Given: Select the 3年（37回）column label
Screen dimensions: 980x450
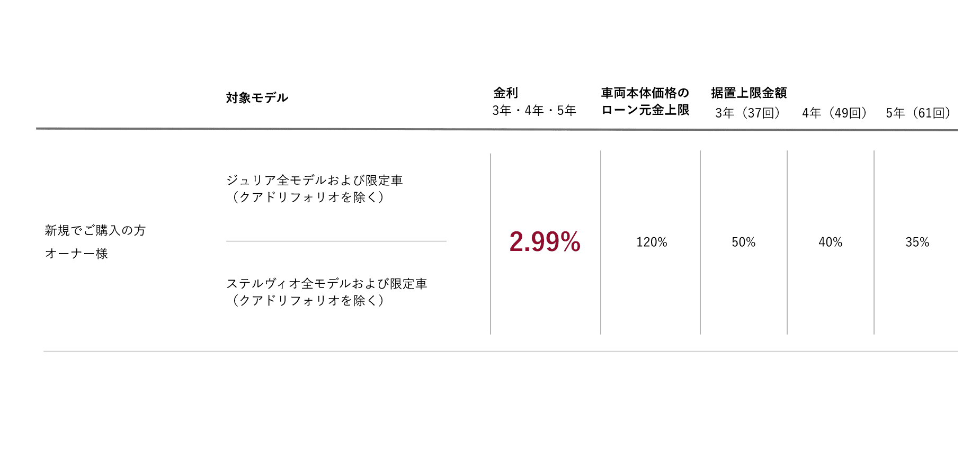Looking at the screenshot, I should [747, 113].
